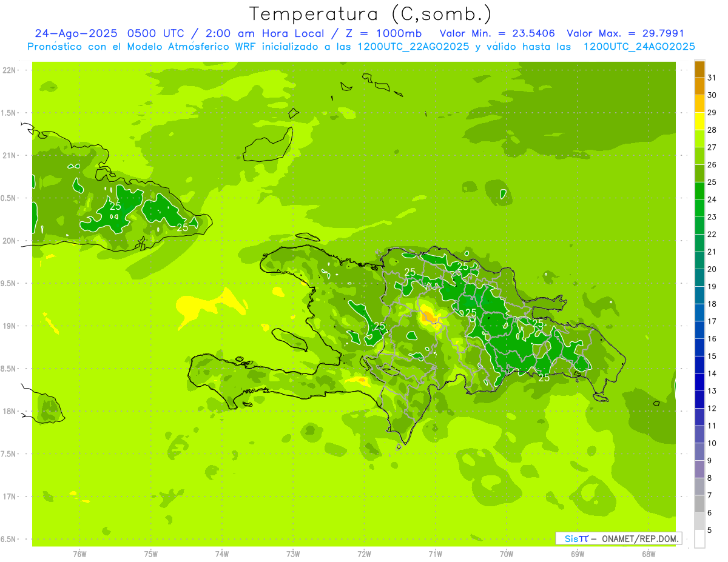Click the 20N latitude label

(x=10, y=241)
